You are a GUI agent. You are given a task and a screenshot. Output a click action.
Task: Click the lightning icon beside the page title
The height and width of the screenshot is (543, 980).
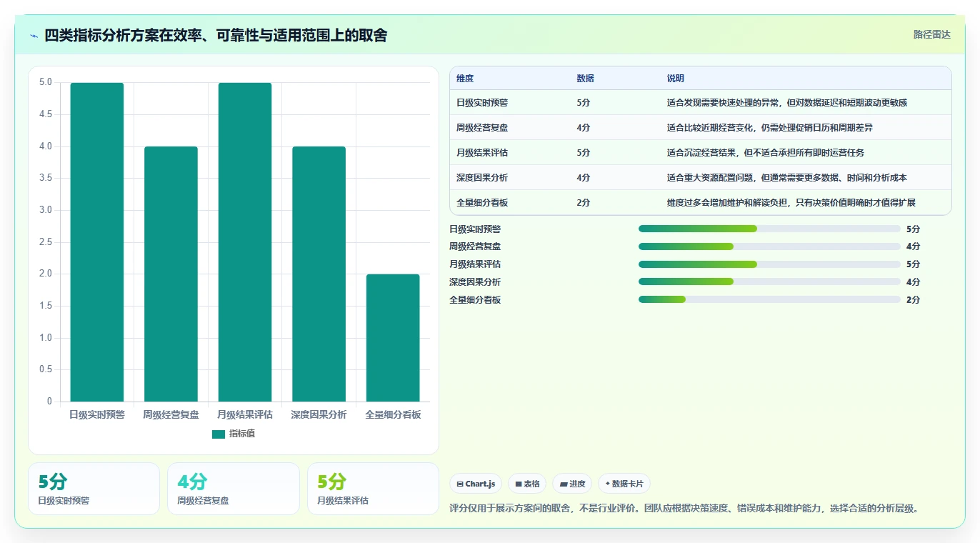coord(34,35)
